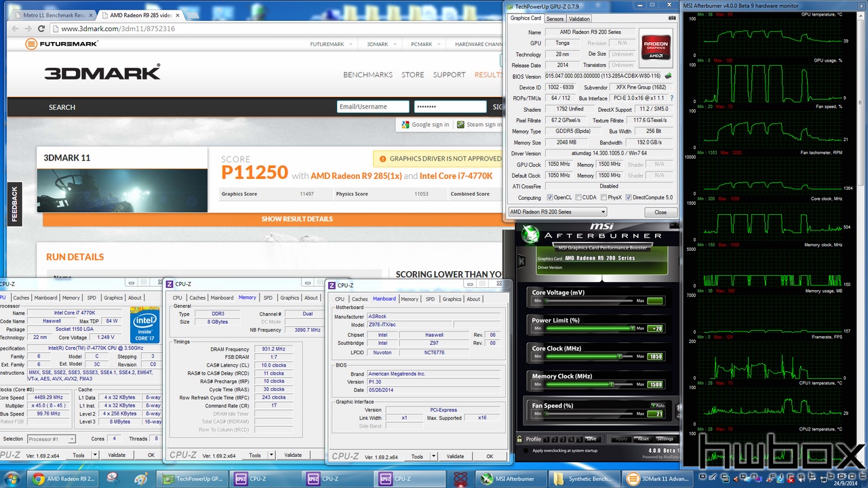
Task: Open SUPPORT menu on 3DMark site
Action: tap(449, 75)
